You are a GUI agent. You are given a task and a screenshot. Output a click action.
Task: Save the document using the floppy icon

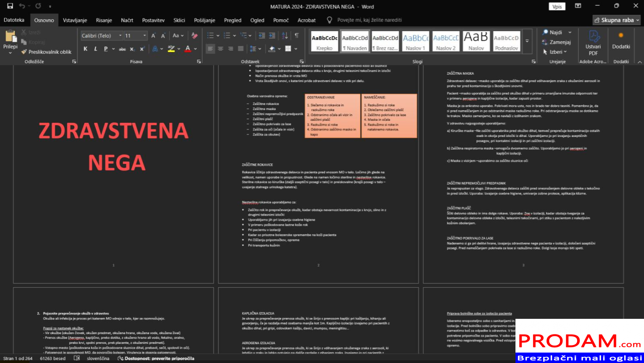(x=10, y=6)
